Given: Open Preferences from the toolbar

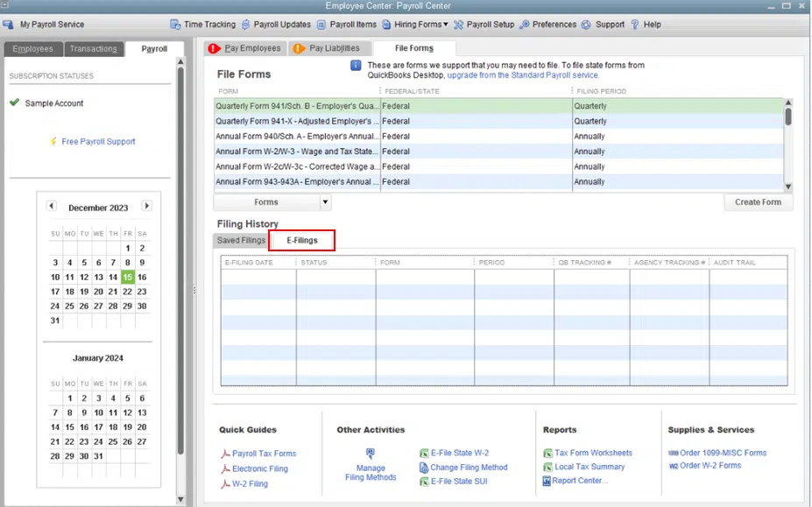Looking at the screenshot, I should 525,25.
